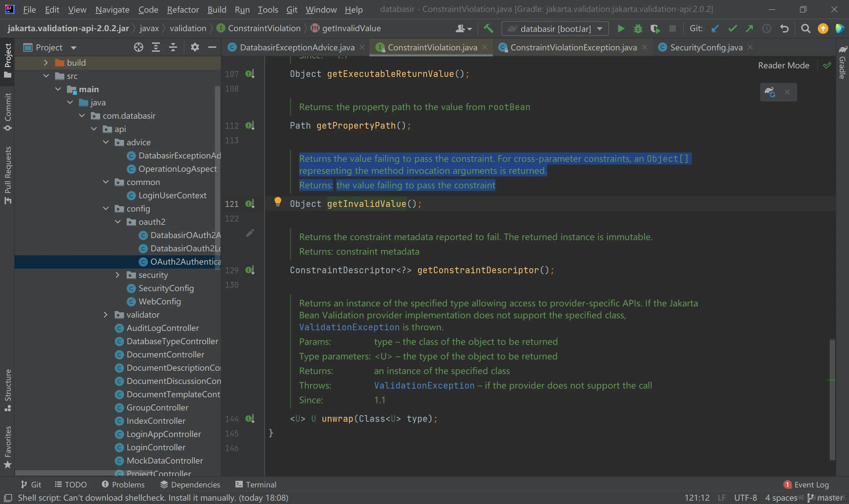Image resolution: width=849 pixels, height=504 pixels.
Task: Click the Git push arrow icon
Action: click(749, 29)
